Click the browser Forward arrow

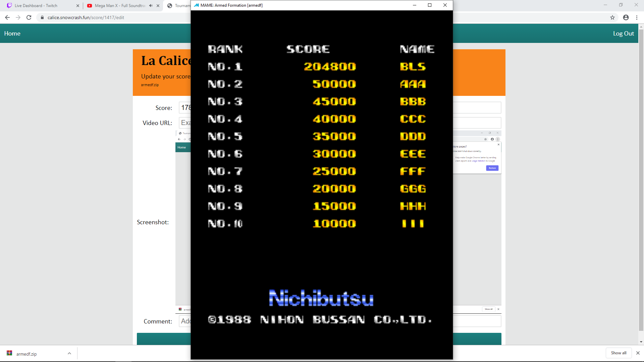(x=18, y=17)
